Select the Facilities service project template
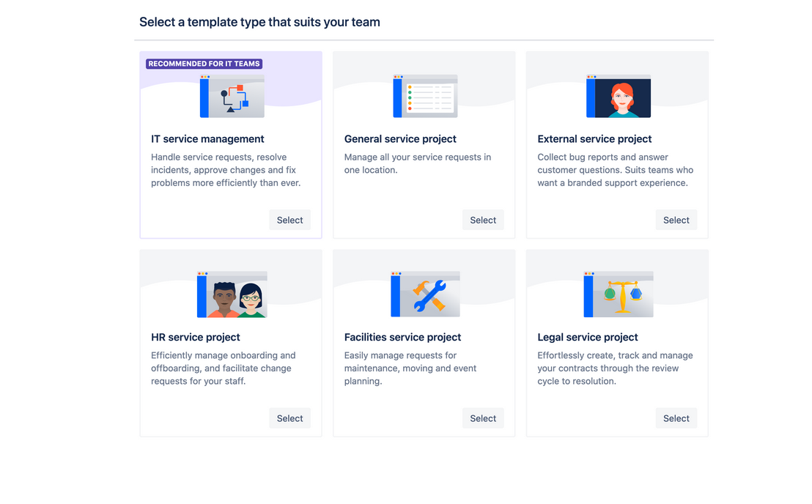Screen dimensions: 812x504 [x=483, y=418]
